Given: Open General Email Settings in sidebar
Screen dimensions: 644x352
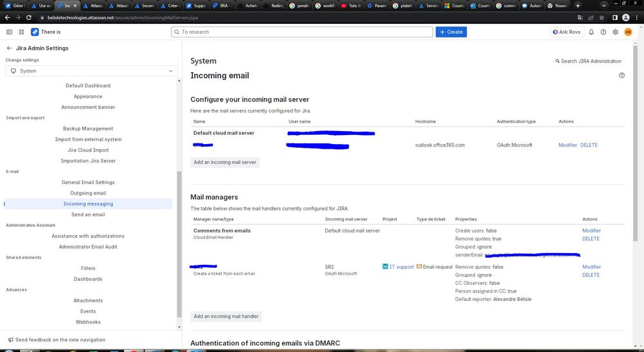Looking at the screenshot, I should click(x=88, y=182).
